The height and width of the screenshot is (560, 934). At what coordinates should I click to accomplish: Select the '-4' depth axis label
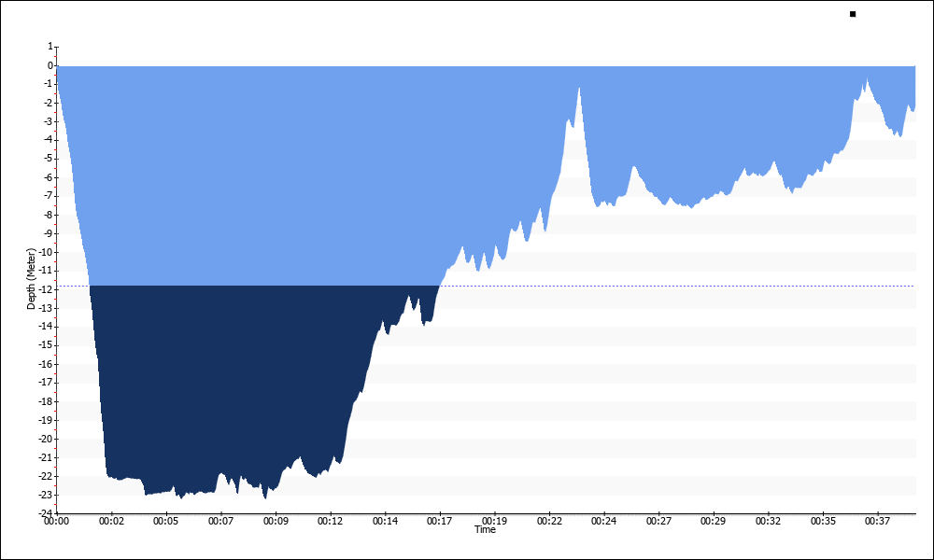click(x=48, y=140)
